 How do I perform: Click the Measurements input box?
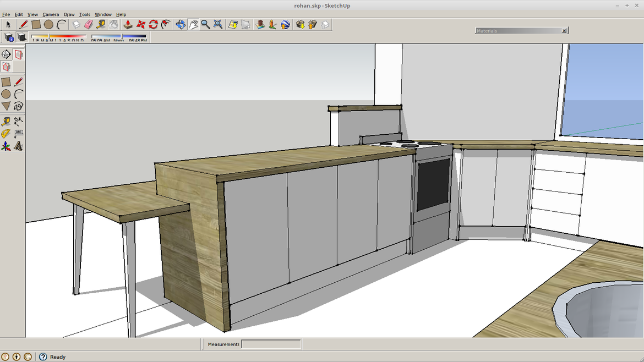pyautogui.click(x=271, y=344)
